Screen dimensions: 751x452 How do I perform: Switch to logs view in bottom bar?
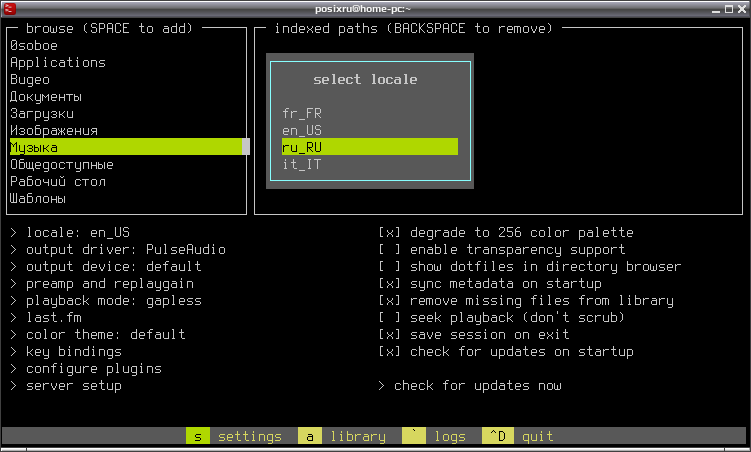(450, 436)
